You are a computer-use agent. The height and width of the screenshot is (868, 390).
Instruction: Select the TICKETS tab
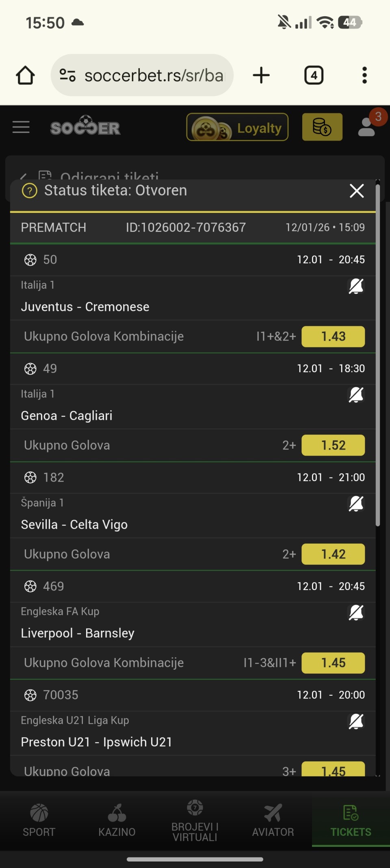tap(351, 820)
